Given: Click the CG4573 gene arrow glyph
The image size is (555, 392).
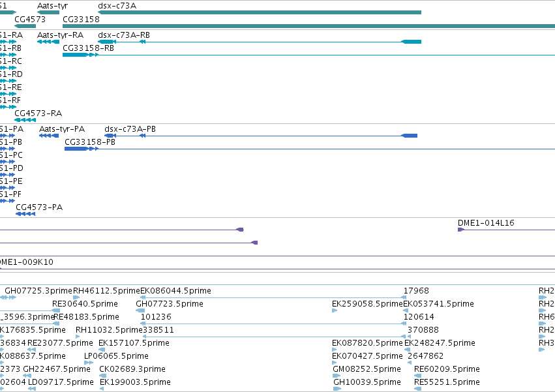Looking at the screenshot, I should (x=25, y=26).
